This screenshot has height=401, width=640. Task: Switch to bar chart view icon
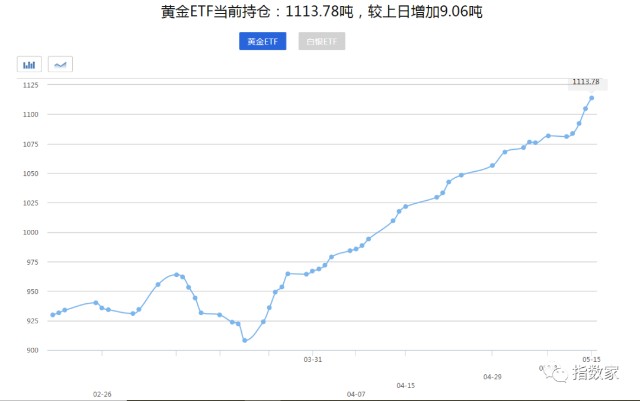tap(29, 65)
